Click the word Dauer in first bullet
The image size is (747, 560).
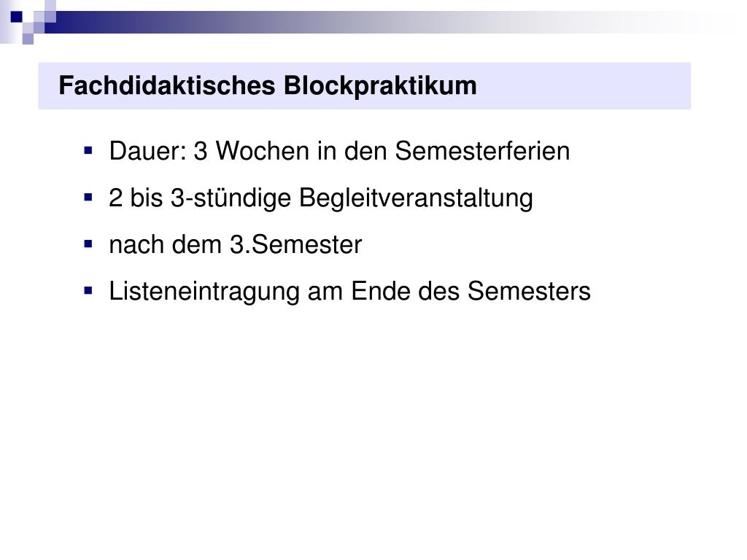147,151
